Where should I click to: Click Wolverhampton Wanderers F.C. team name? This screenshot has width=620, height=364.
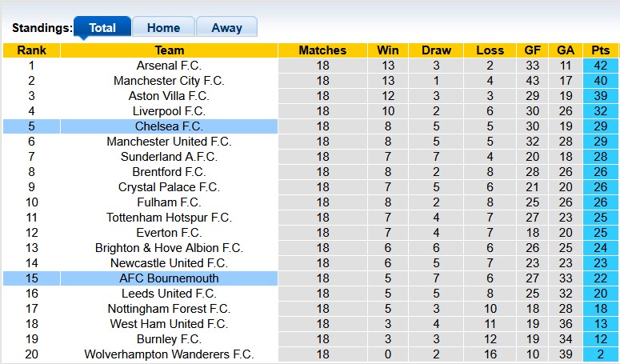169,354
